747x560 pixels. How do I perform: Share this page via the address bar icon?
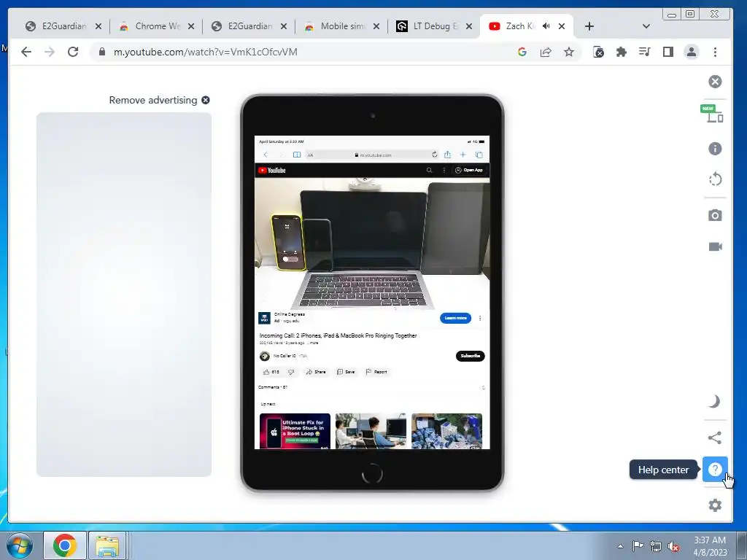click(x=546, y=52)
